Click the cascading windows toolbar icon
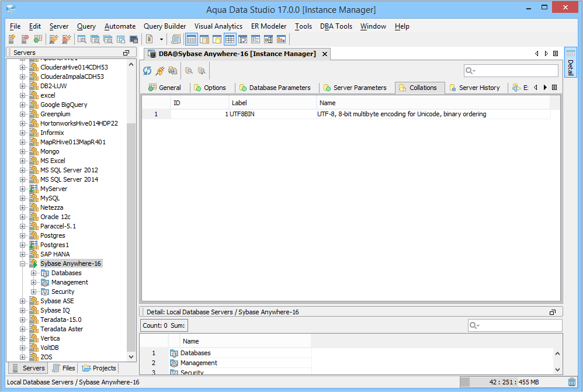The image size is (583, 392). [x=121, y=39]
